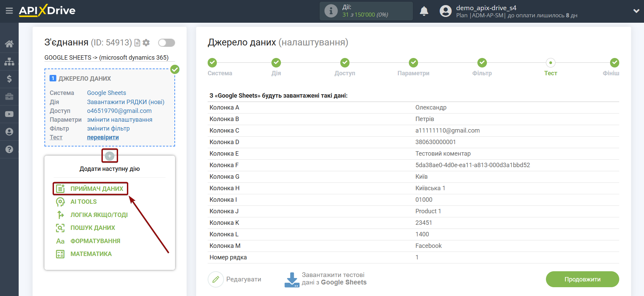Click the user avatar icon
This screenshot has width=644, height=296.
(446, 11)
